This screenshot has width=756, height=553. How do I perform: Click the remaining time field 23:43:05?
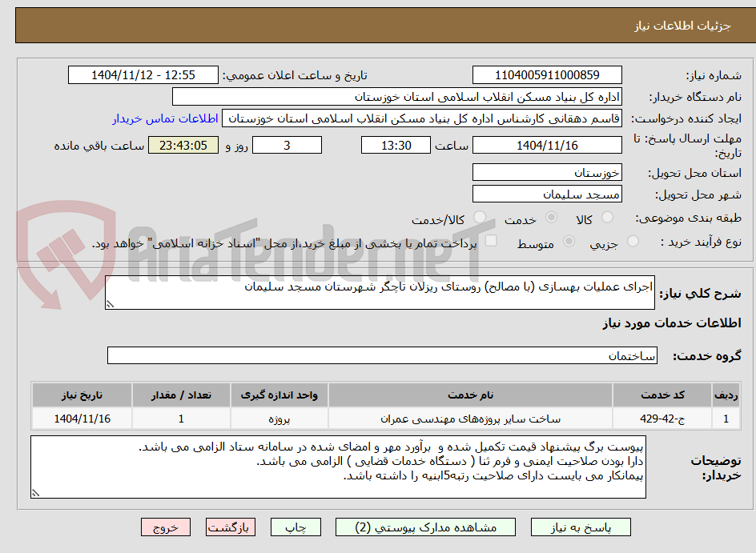click(183, 145)
